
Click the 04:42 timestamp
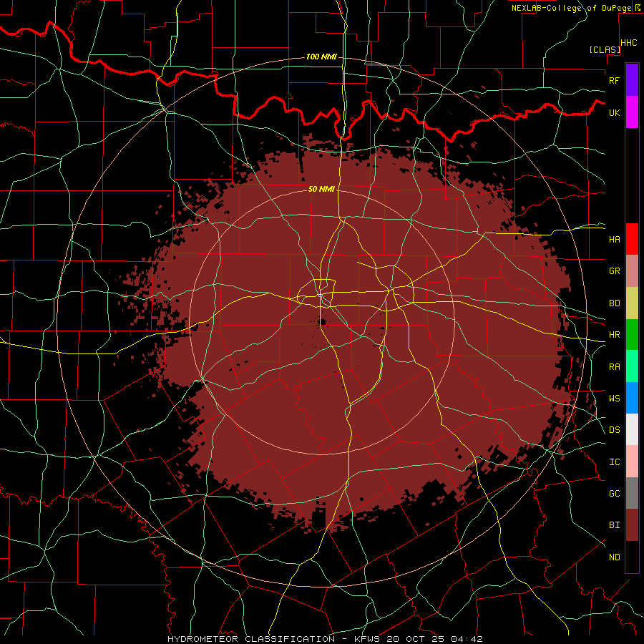coord(467,639)
